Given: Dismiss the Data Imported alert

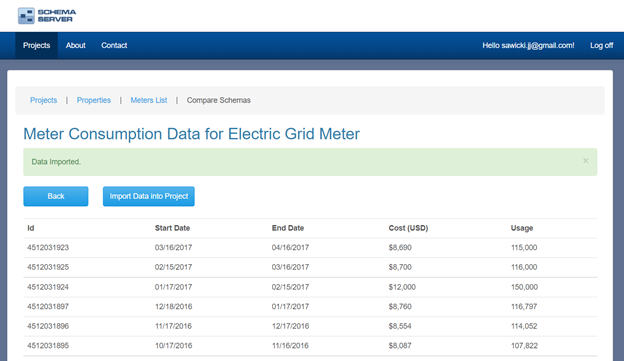Looking at the screenshot, I should [x=585, y=161].
